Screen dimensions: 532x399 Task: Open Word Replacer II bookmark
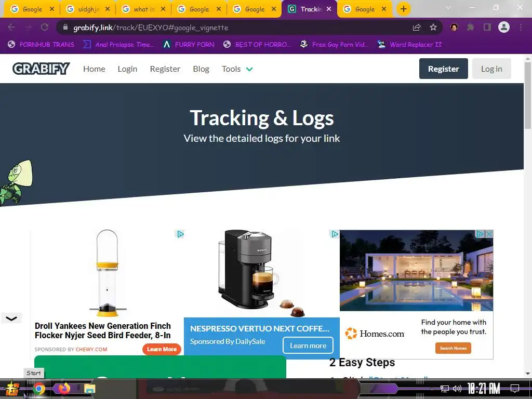tap(410, 45)
